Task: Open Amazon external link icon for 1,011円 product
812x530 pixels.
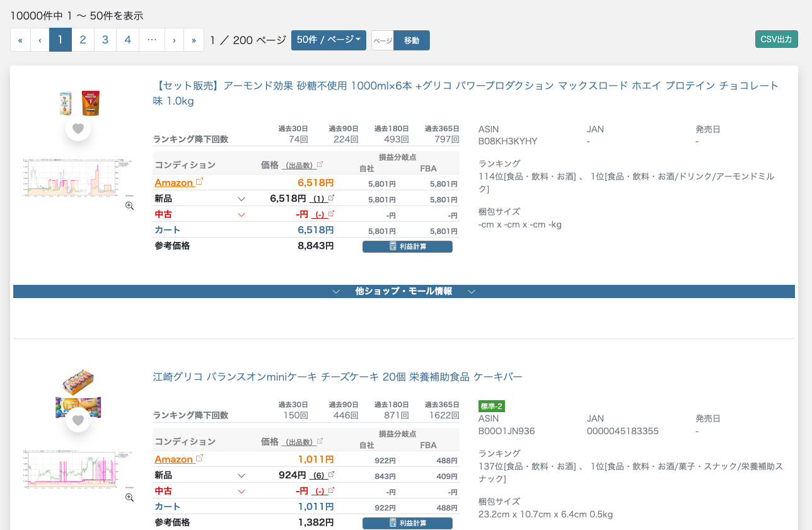Action: tap(200, 458)
